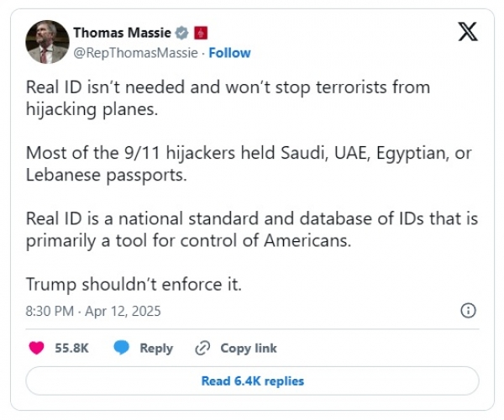
Task: Click the copy link chain icon
Action: point(202,348)
